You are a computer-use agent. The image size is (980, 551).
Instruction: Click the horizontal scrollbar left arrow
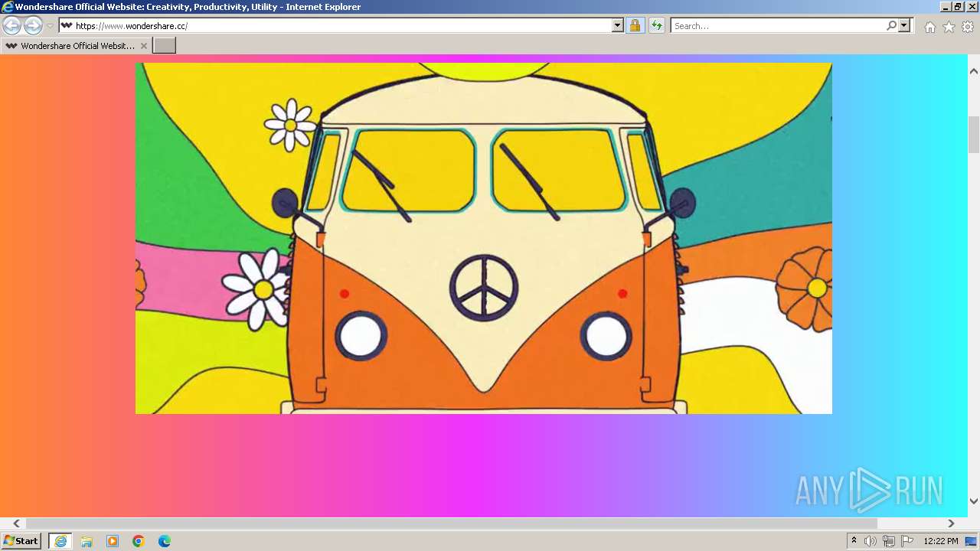click(16, 523)
